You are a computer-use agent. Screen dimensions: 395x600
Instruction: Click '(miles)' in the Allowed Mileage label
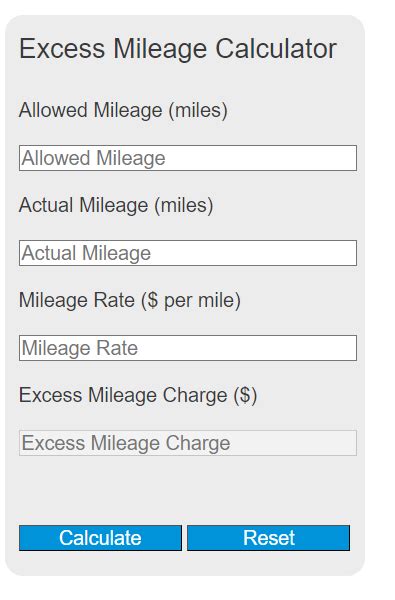pos(198,111)
